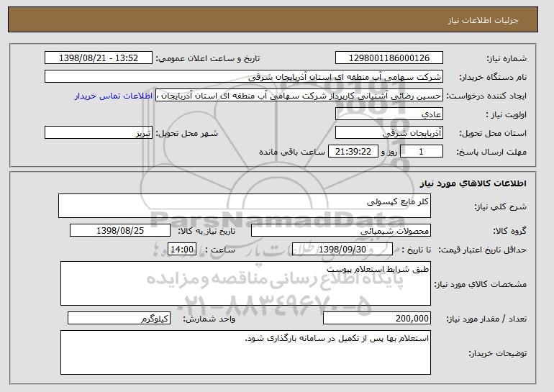Click the ایجاد کننده درخواست field
Viewport: 554px width, 392px height.
[x=299, y=96]
